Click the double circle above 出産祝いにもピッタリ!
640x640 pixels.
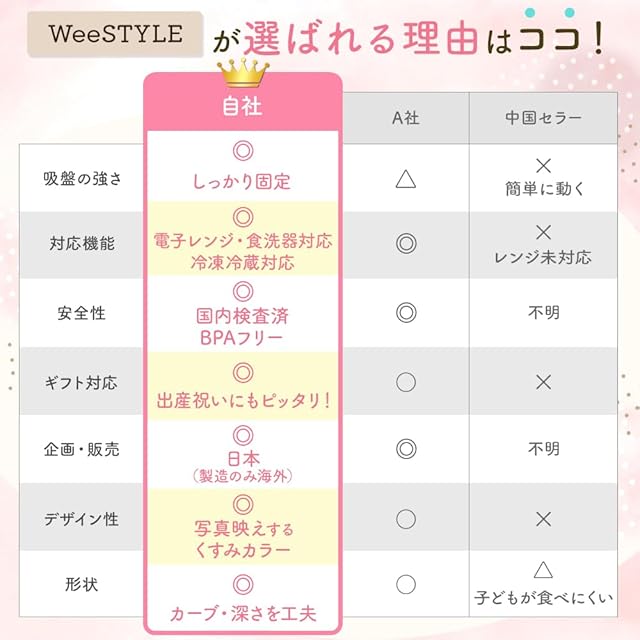click(242, 373)
